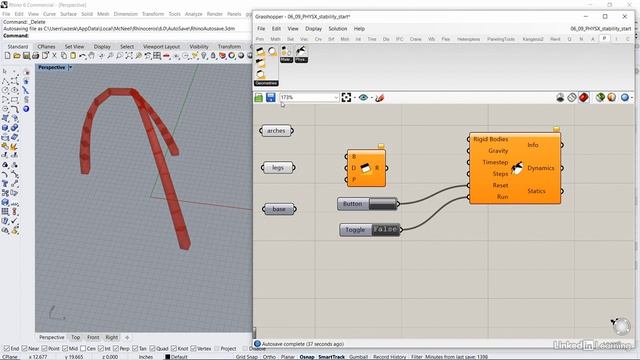Click the Zoom Extents icon in Grasshopper canvas toolbar
640x360 pixels.
point(346,98)
